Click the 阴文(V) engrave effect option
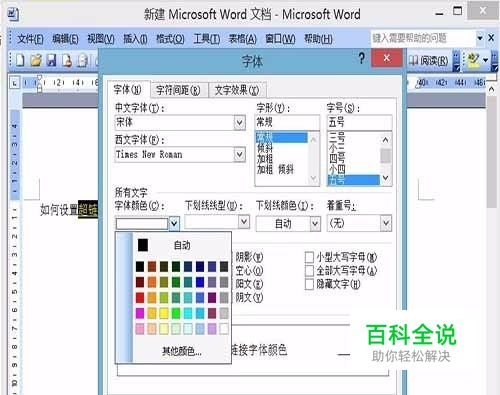 tap(249, 297)
